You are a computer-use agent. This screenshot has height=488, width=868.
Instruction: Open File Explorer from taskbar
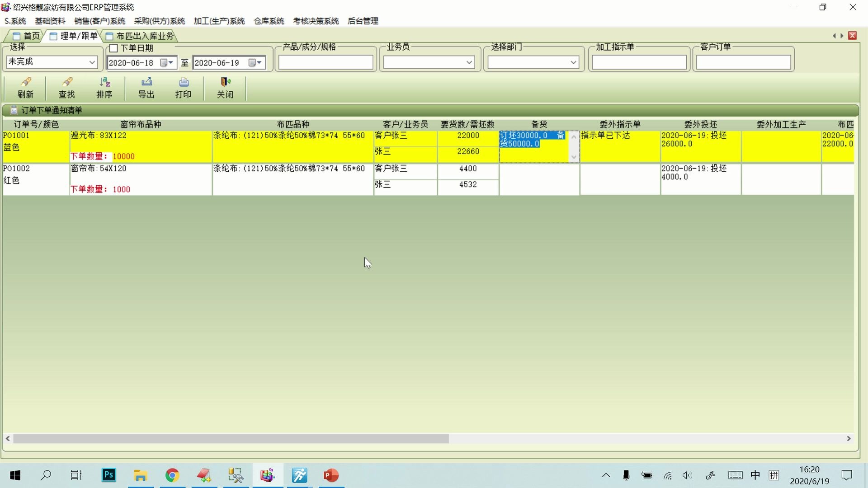(x=141, y=475)
